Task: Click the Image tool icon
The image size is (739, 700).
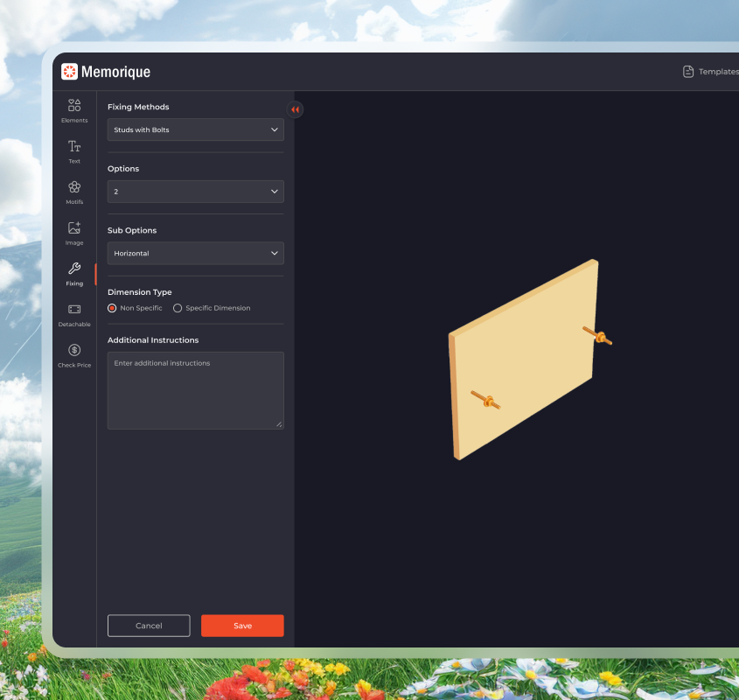Action: coord(74,227)
